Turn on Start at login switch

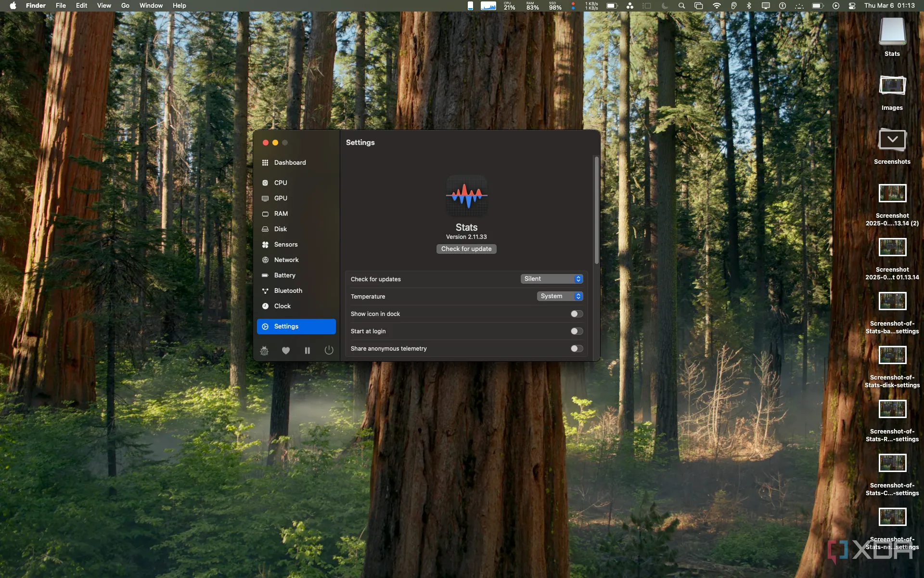576,331
